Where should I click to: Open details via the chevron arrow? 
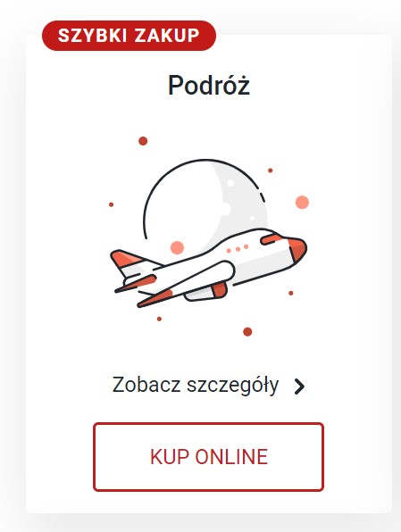pos(299,387)
